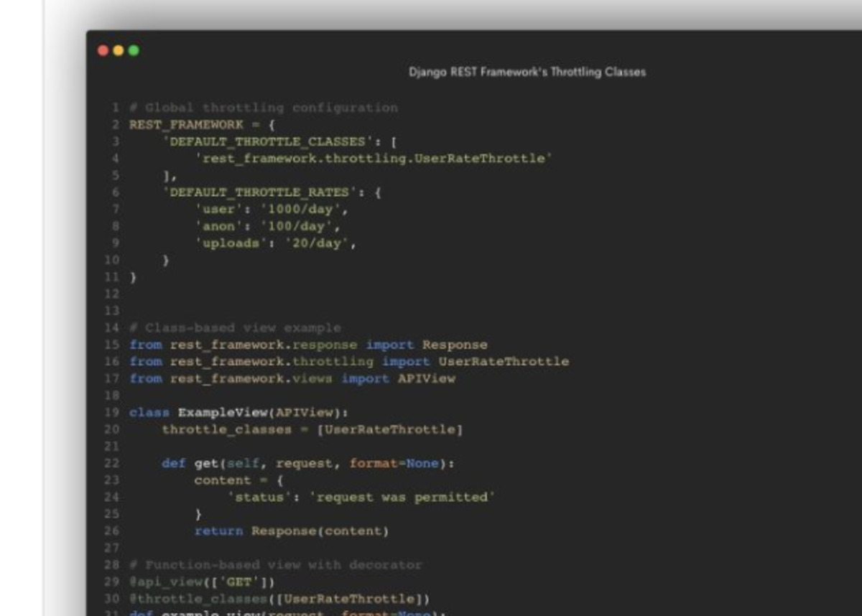Viewport: 862px width, 616px height.
Task: Click line number 12
Action: (x=111, y=294)
